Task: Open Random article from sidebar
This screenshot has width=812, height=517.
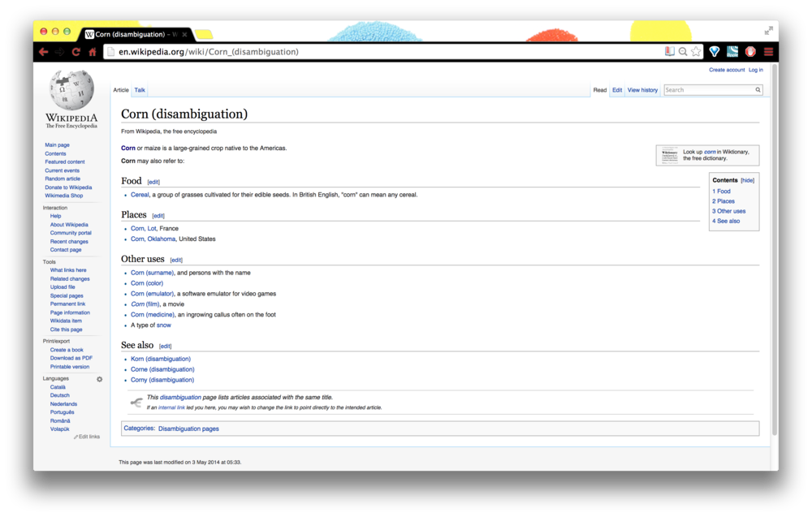Action: 63,179
